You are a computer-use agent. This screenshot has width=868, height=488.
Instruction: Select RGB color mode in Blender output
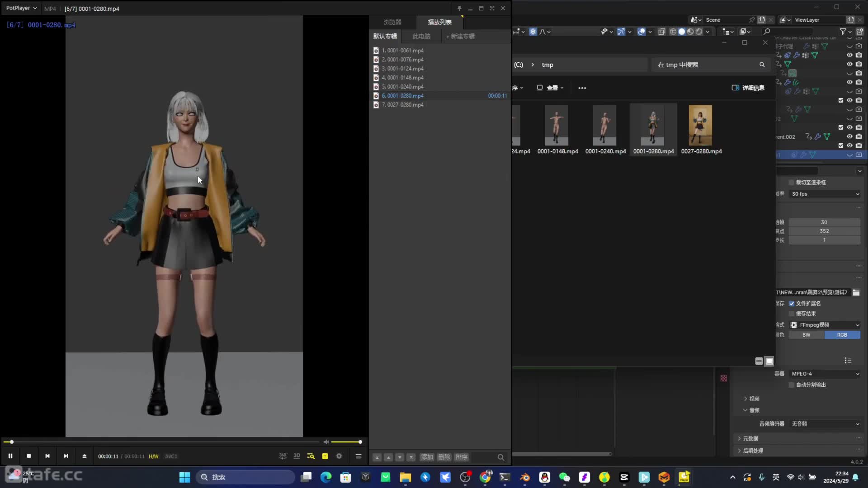(842, 335)
